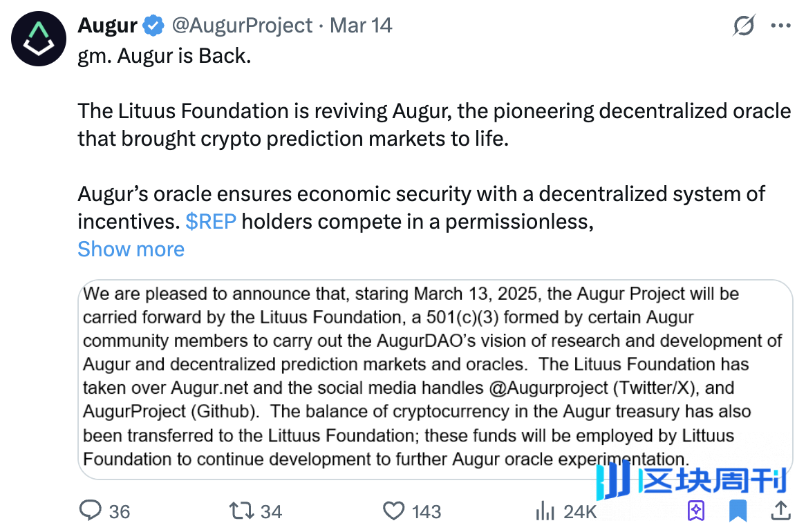Viewport: 806px width, 532px height.
Task: Expand the post with Show more
Action: click(x=131, y=249)
